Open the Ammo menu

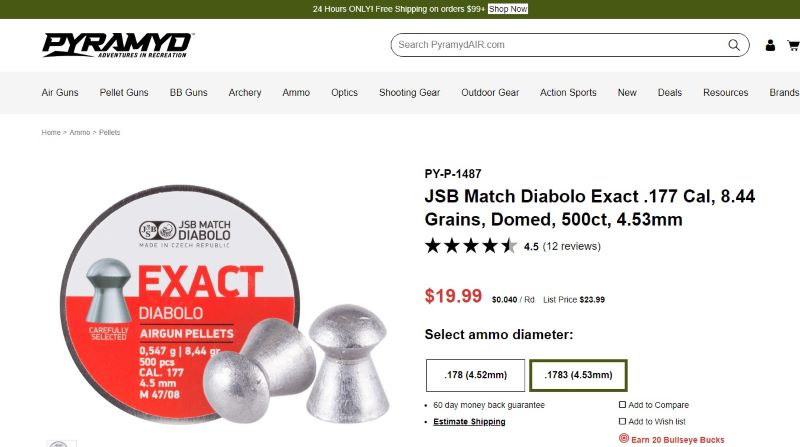[296, 92]
